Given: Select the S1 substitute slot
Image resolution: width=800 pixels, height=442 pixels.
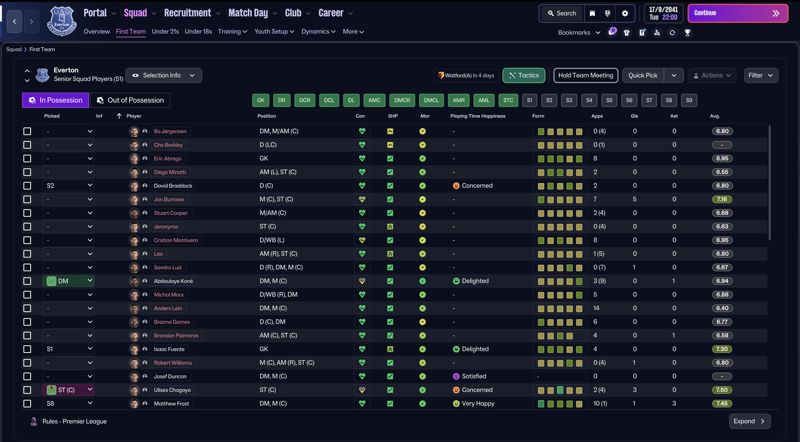Looking at the screenshot, I should pyautogui.click(x=529, y=100).
